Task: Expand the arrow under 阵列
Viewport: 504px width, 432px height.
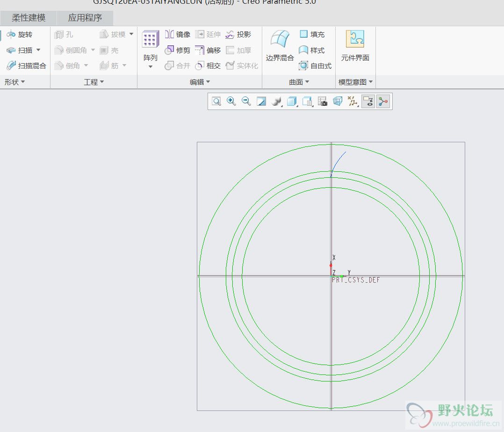Action: (151, 67)
